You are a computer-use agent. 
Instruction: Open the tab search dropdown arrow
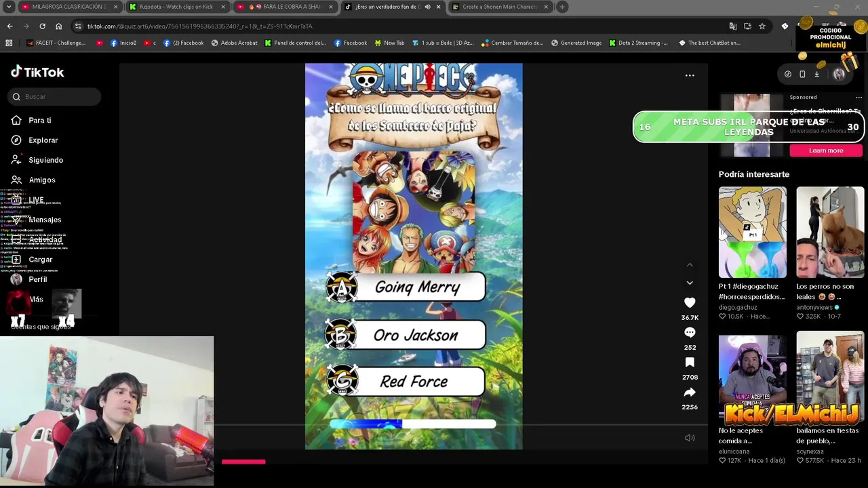(8, 7)
